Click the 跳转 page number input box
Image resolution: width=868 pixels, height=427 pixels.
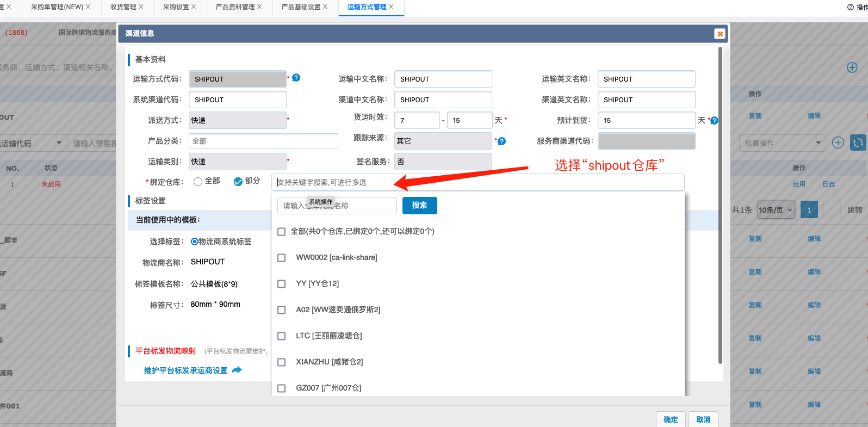(x=832, y=210)
